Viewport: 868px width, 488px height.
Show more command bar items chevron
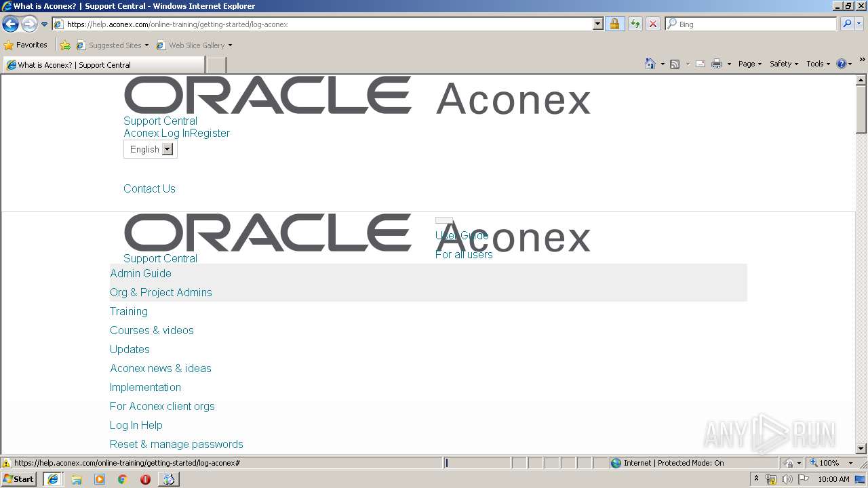(x=862, y=60)
